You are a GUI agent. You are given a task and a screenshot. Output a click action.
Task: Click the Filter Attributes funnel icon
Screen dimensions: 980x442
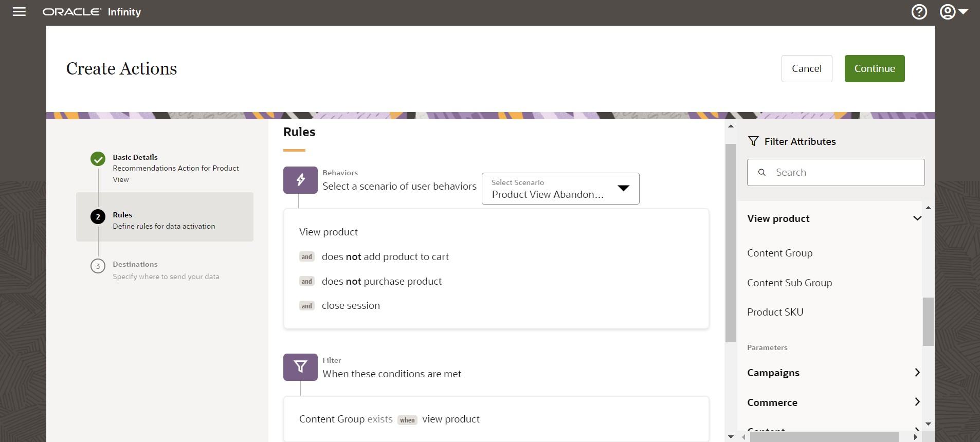coord(753,141)
